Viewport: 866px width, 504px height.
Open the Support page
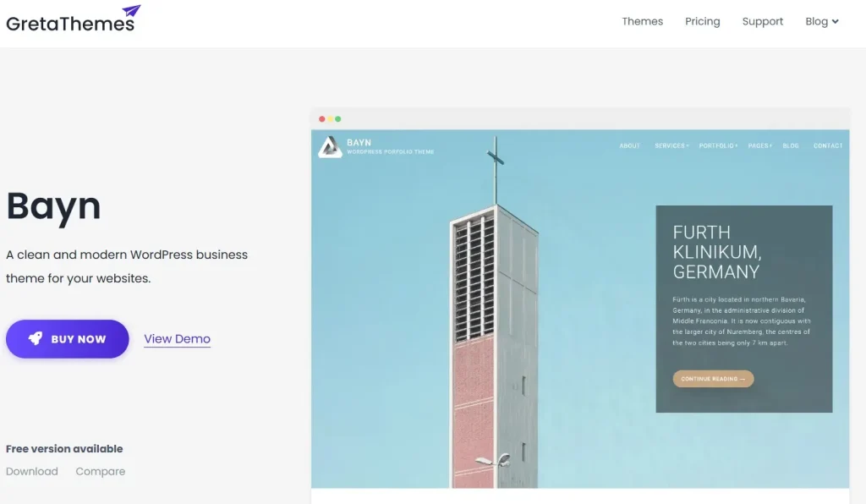[762, 22]
